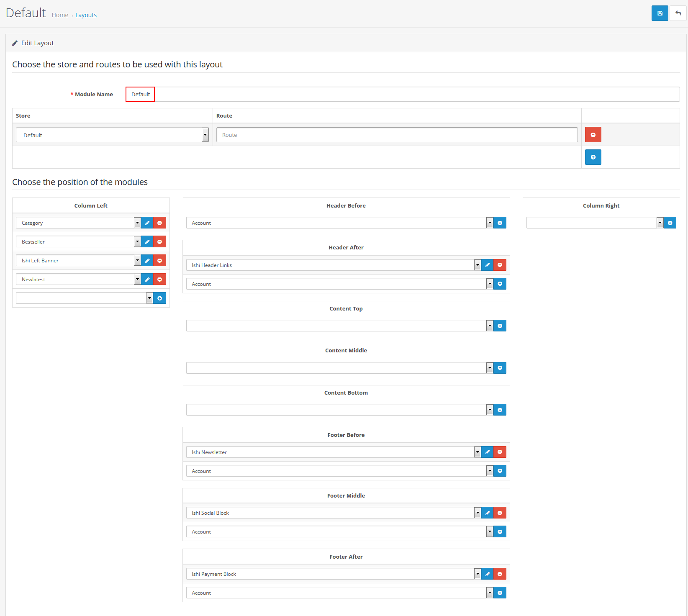This screenshot has width=688, height=616.
Task: Click the save layout icon button
Action: (660, 13)
